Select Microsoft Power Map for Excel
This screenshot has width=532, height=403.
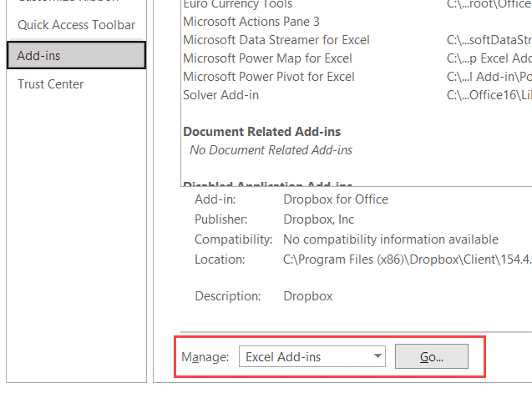click(x=267, y=58)
